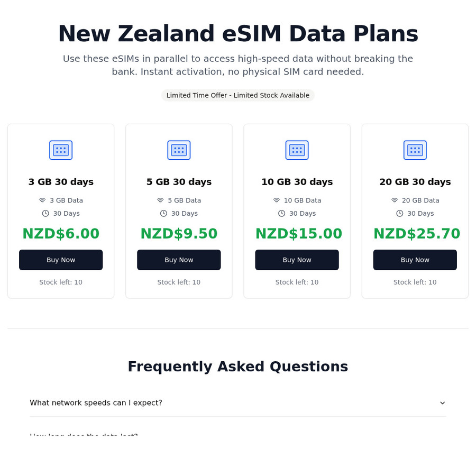Image resolution: width=476 pixels, height=476 pixels.
Task: Buy Now for the 20 GB 30 days plan
Action: tap(415, 260)
